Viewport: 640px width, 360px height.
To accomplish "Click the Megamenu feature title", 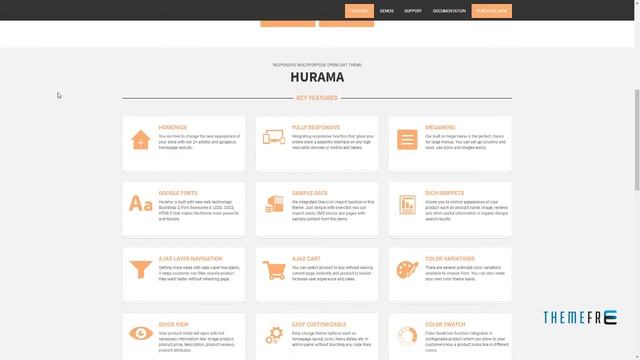I will (440, 127).
